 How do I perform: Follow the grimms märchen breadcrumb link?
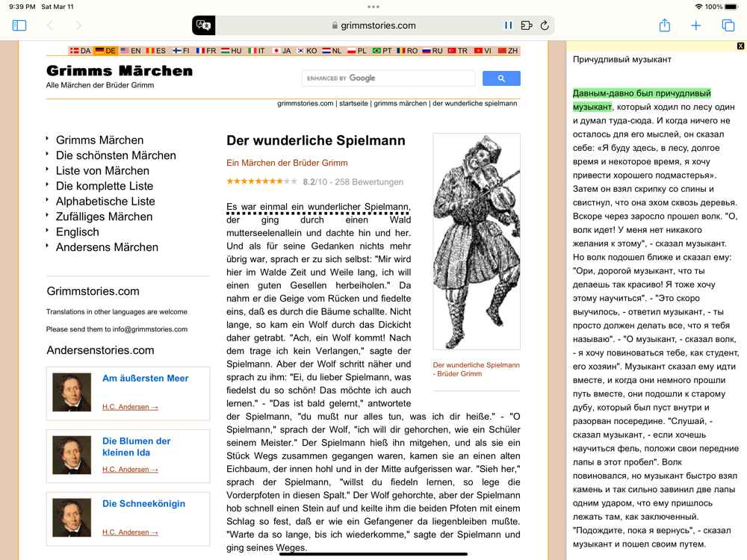click(x=400, y=103)
